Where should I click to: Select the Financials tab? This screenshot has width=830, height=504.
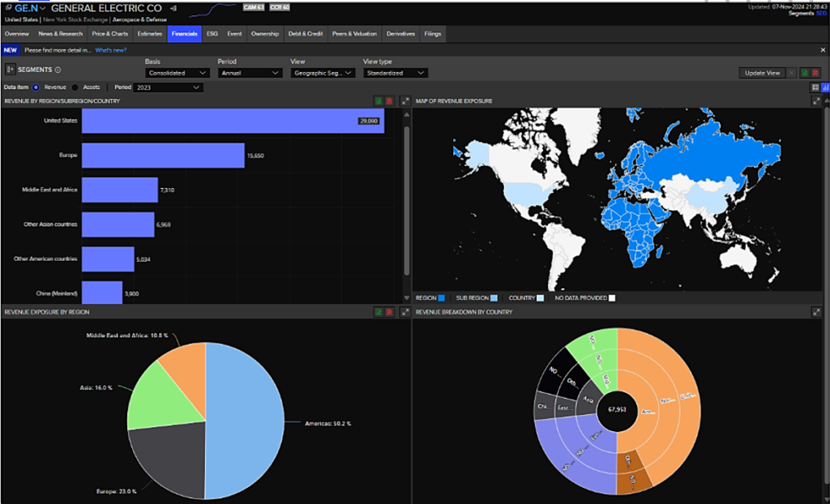coord(185,34)
